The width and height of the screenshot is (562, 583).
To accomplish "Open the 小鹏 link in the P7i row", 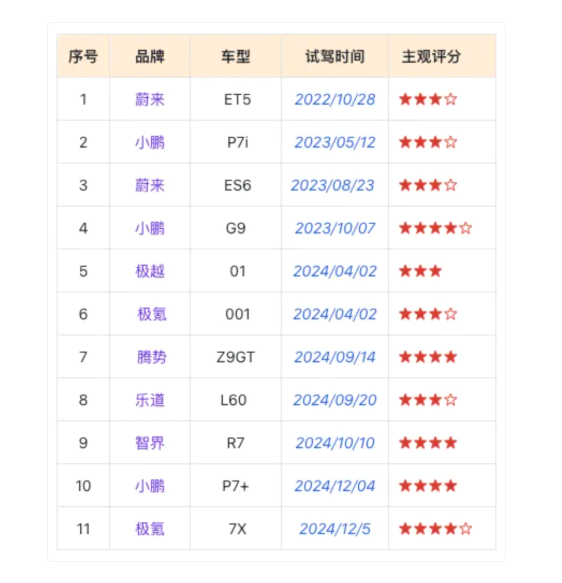I will [x=150, y=142].
